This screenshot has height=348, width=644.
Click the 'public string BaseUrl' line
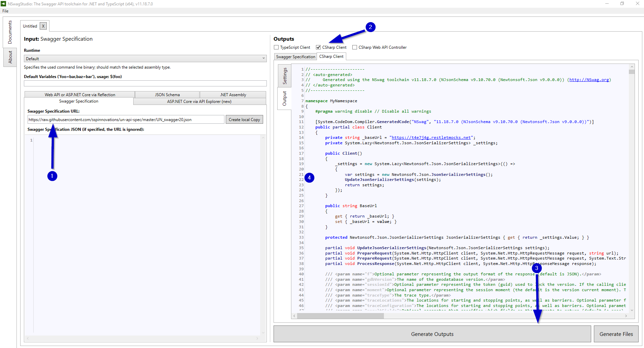[351, 206]
